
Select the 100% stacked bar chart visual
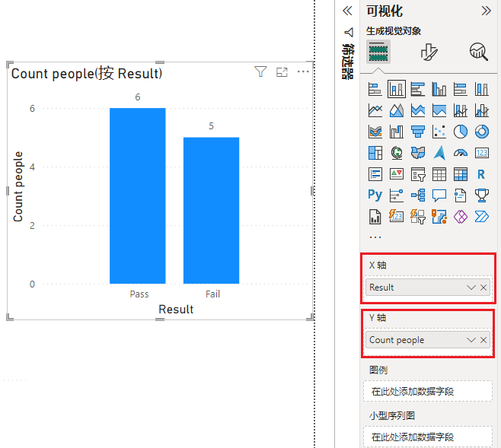[461, 89]
